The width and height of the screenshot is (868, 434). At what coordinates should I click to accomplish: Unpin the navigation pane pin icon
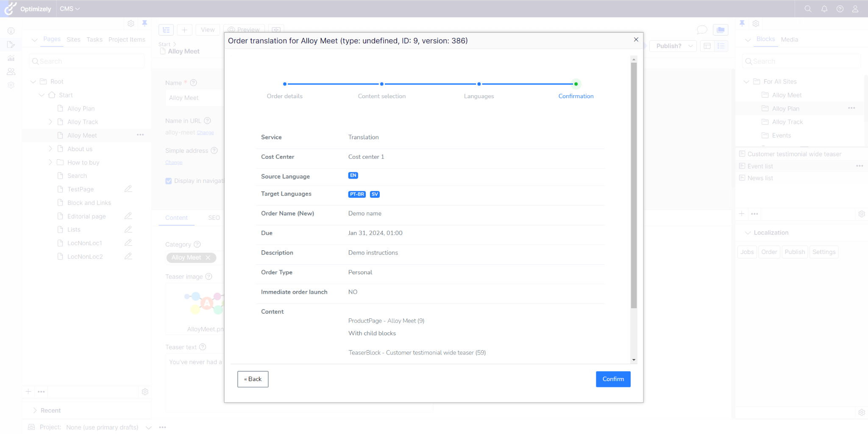(x=145, y=23)
